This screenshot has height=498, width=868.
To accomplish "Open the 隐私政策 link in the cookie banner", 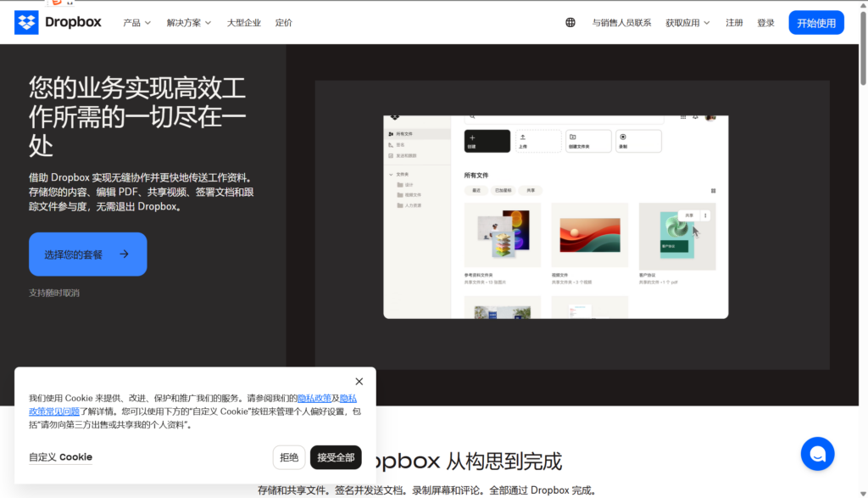I will click(313, 398).
